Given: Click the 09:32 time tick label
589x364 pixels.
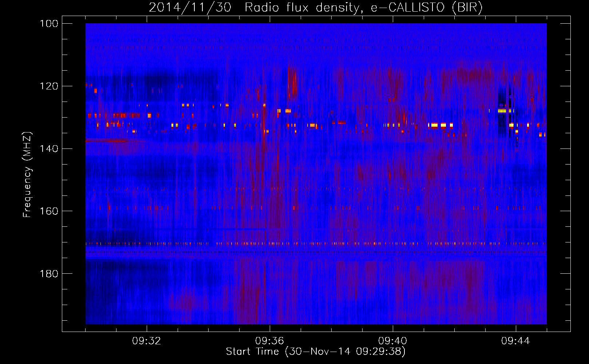Looking at the screenshot, I should pos(147,341).
